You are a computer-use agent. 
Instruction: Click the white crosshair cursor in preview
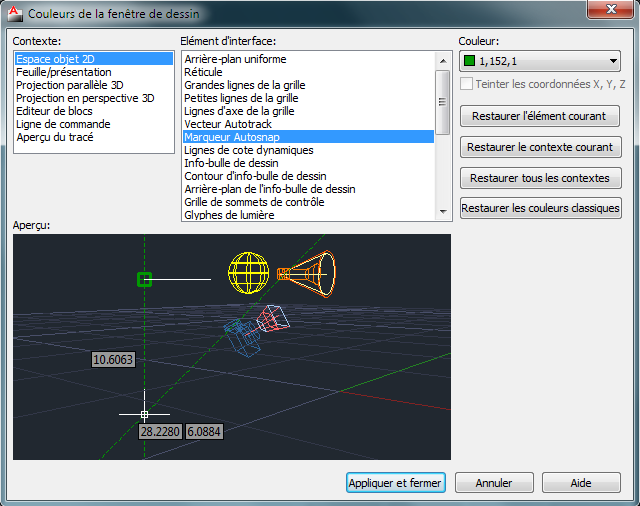pyautogui.click(x=144, y=413)
